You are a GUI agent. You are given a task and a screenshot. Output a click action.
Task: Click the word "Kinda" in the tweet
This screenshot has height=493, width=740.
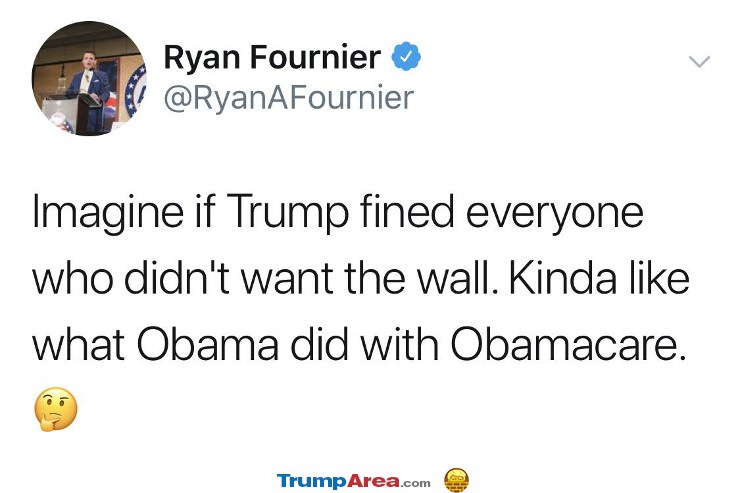563,277
